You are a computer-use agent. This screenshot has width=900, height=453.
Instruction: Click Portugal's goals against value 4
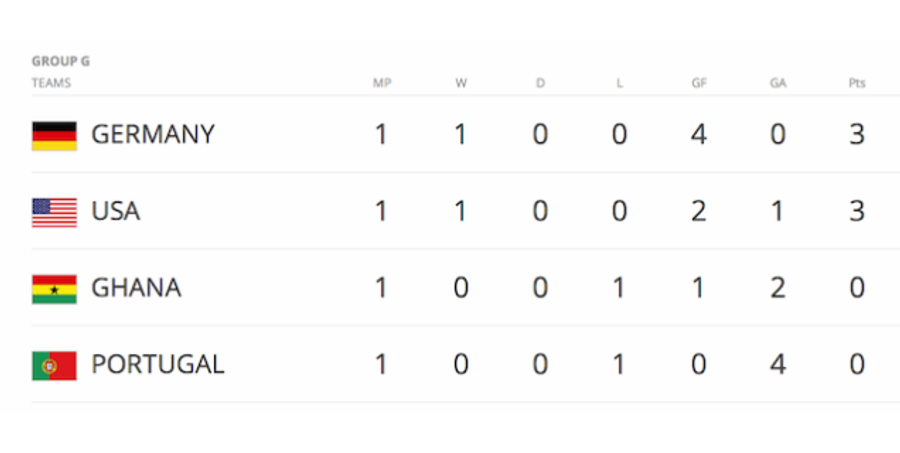tap(778, 365)
